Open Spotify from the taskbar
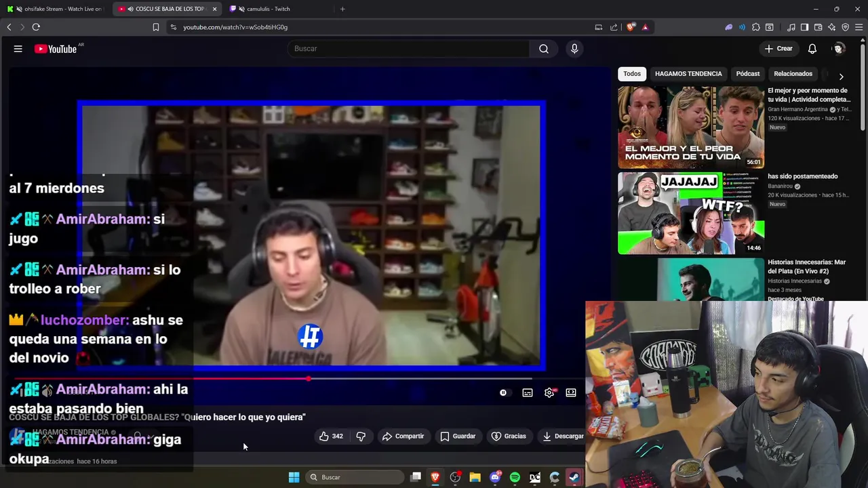This screenshot has height=488, width=868. [515, 477]
